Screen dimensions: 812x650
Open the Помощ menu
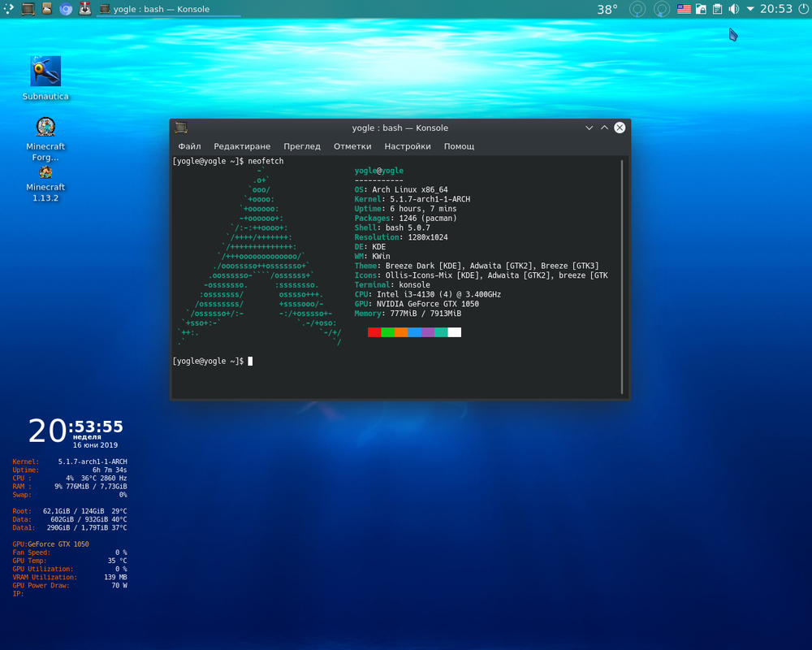tap(459, 146)
